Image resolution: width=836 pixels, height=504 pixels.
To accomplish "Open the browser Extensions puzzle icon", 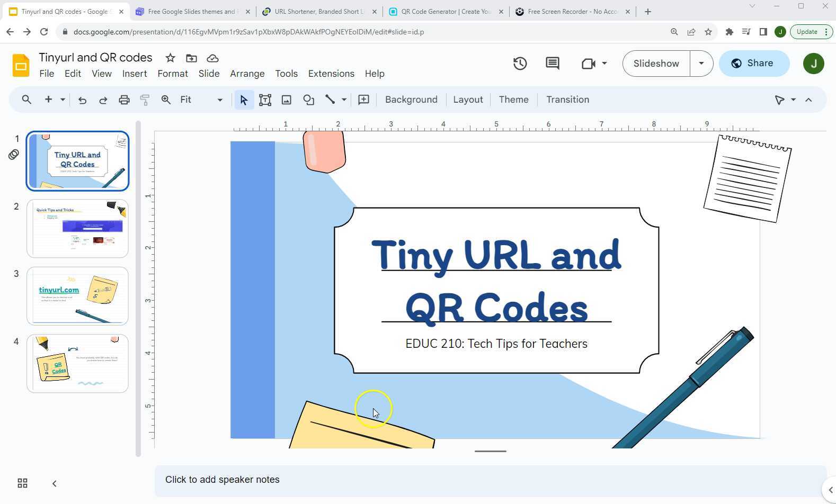I will [729, 32].
